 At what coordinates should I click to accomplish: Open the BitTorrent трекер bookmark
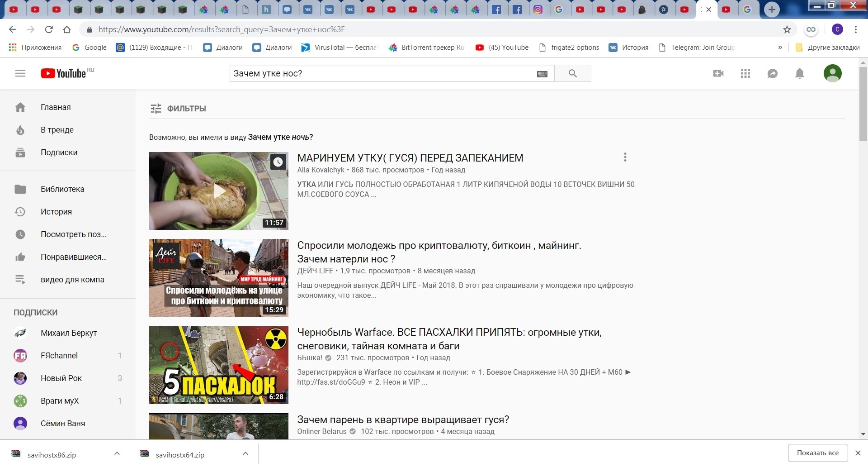(x=426, y=48)
